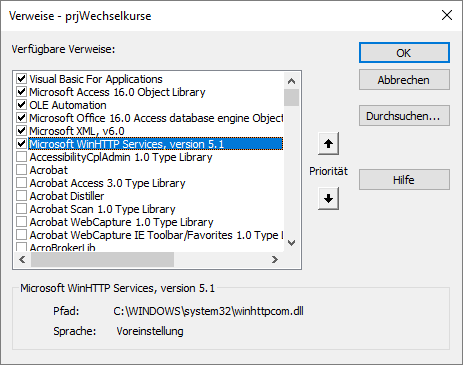Toggle the OLE Automation checkbox
Screen dimensions: 463x365
click(x=21, y=105)
